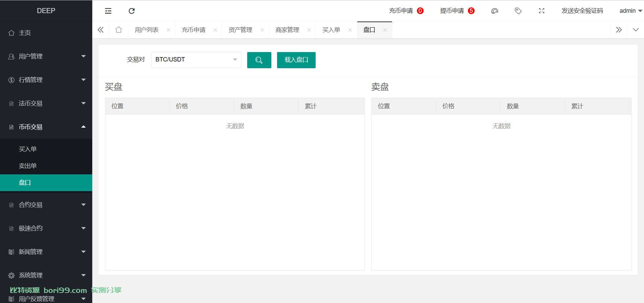Close the 资产管理 tab

coord(262,30)
